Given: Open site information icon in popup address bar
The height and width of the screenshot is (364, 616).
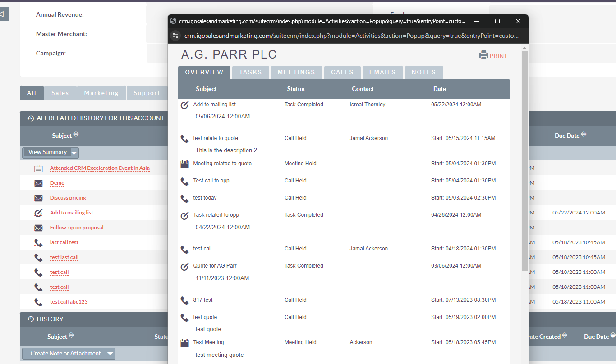Looking at the screenshot, I should click(x=175, y=36).
